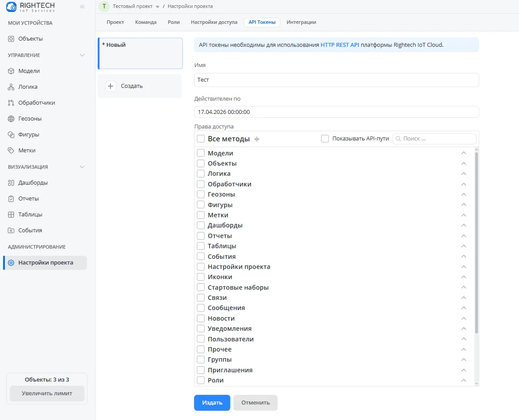
Task: Open the Тестовый проект dropdown arrow
Action: pos(157,7)
